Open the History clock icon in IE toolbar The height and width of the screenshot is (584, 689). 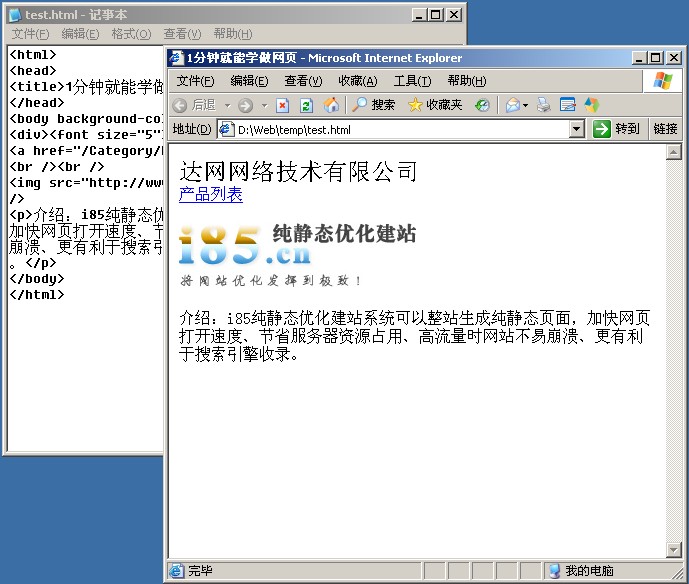pyautogui.click(x=482, y=105)
